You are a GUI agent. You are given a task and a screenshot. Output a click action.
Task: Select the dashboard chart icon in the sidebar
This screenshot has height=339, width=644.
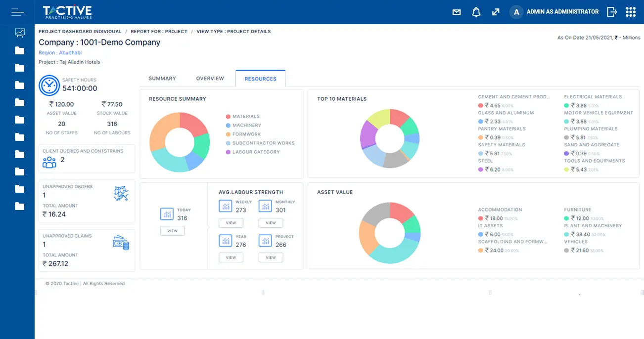(19, 33)
